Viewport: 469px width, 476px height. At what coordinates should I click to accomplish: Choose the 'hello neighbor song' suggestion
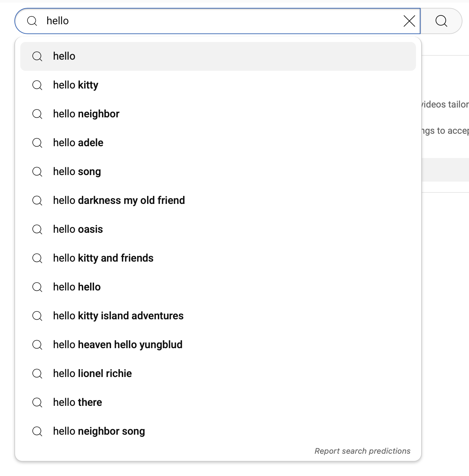(x=99, y=431)
